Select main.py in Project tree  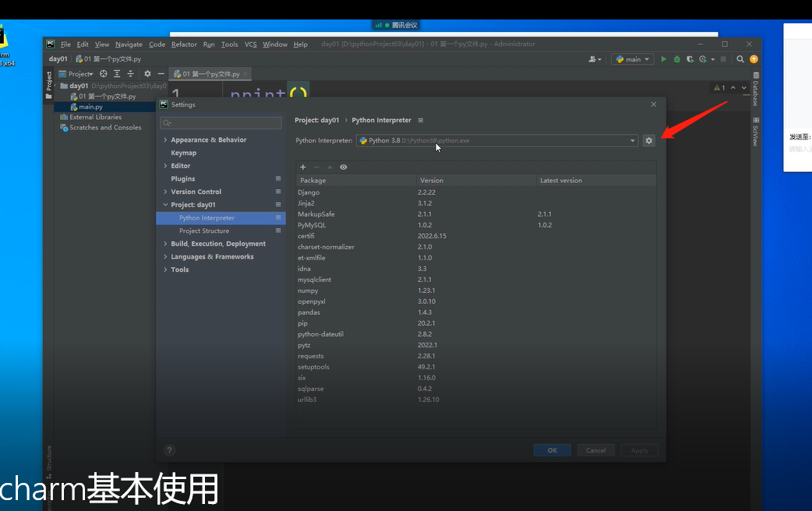tap(90, 107)
